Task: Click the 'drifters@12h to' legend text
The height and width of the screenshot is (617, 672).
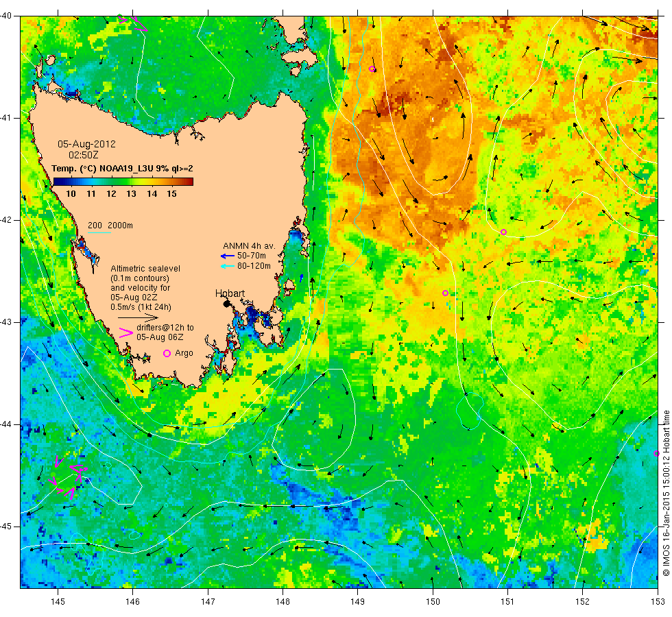Action: [x=165, y=328]
